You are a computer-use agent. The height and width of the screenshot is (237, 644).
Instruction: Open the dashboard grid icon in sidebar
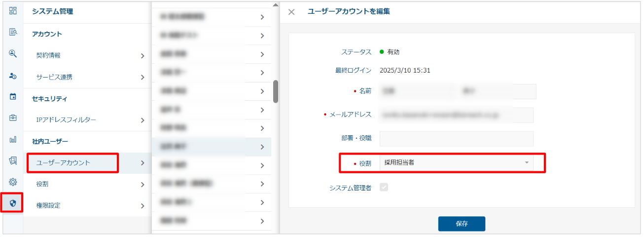pyautogui.click(x=13, y=10)
